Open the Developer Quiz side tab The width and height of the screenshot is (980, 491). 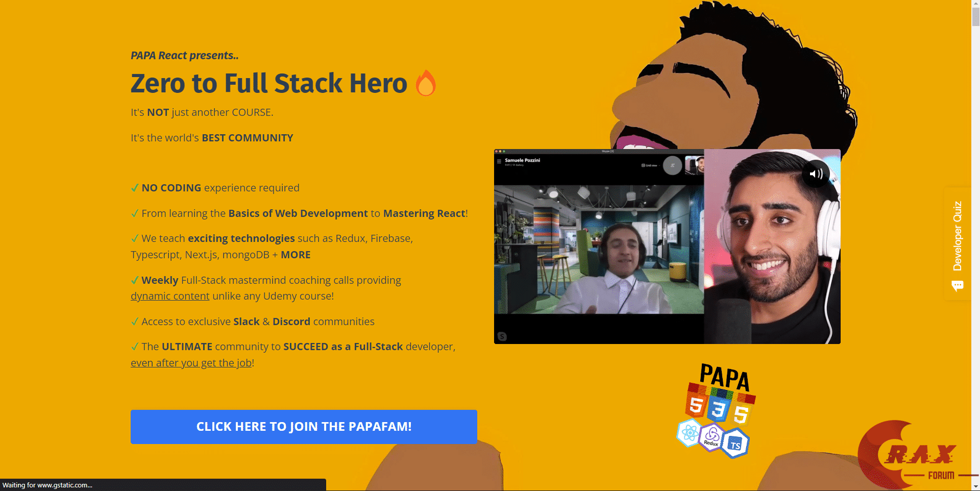[x=958, y=244]
